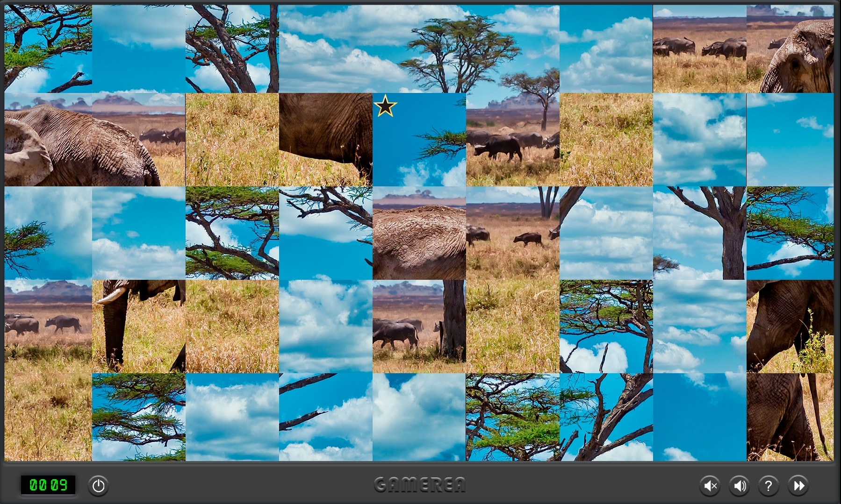Click the tile with two buffalo in top row

click(x=699, y=49)
